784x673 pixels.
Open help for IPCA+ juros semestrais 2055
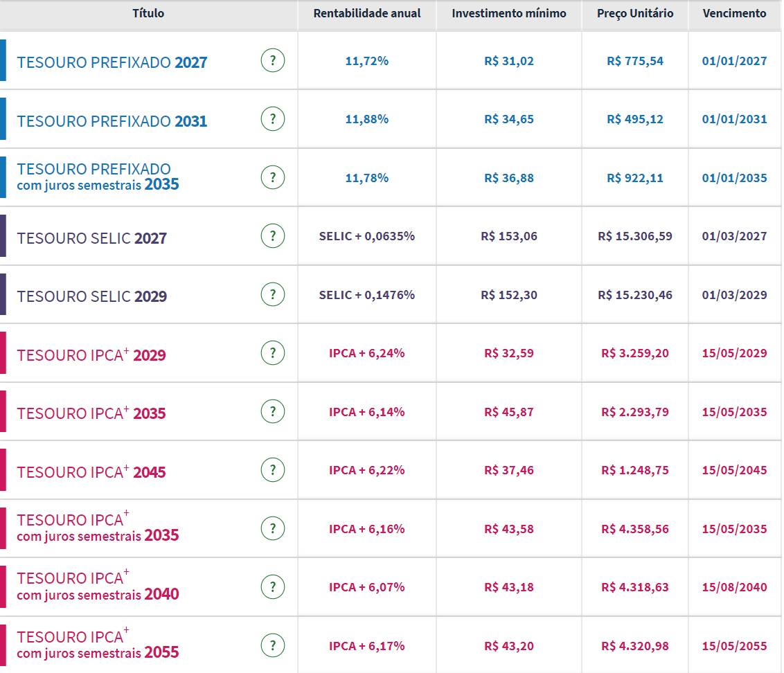pos(273,646)
